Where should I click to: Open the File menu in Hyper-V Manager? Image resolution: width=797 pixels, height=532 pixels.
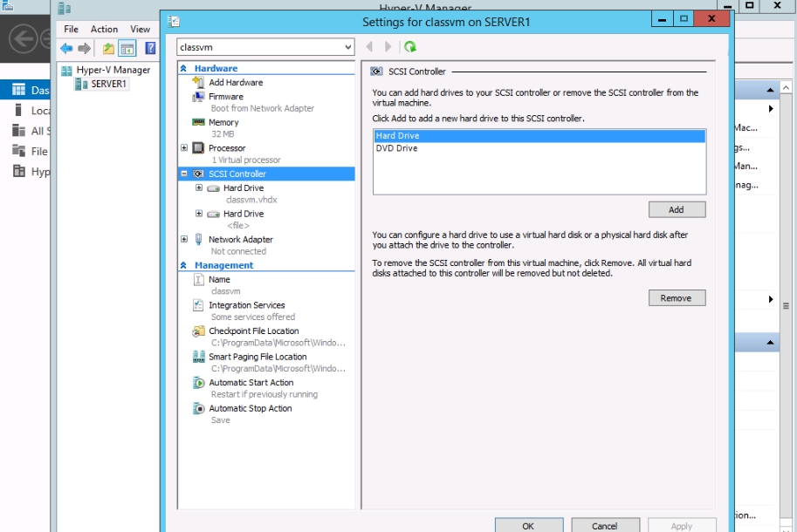[72, 29]
